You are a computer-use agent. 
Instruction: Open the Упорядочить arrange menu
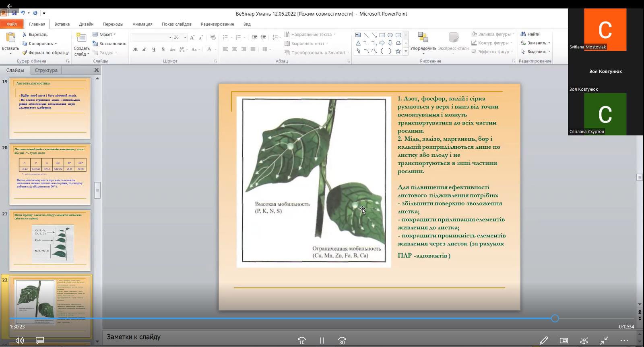tap(423, 43)
